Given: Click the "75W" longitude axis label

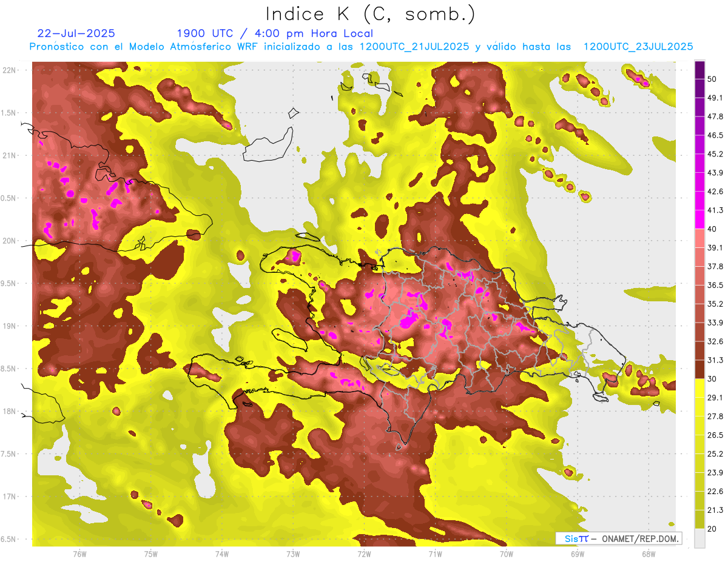Looking at the screenshot, I should point(150,554).
